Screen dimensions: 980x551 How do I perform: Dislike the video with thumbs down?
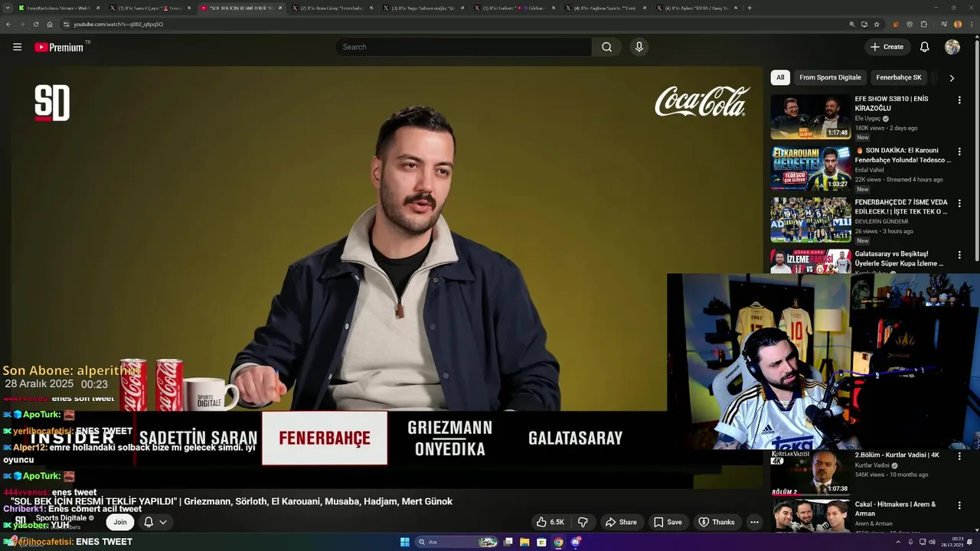(583, 522)
